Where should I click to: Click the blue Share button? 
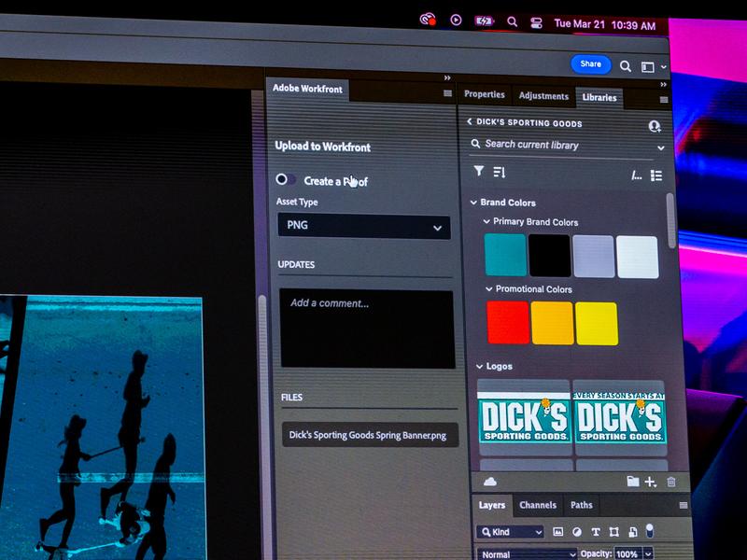591,63
